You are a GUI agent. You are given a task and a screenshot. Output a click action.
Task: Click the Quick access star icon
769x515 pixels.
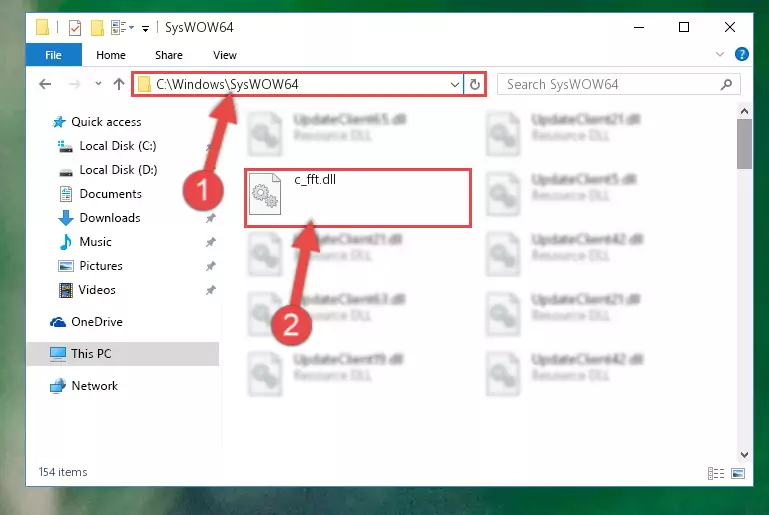[59, 122]
